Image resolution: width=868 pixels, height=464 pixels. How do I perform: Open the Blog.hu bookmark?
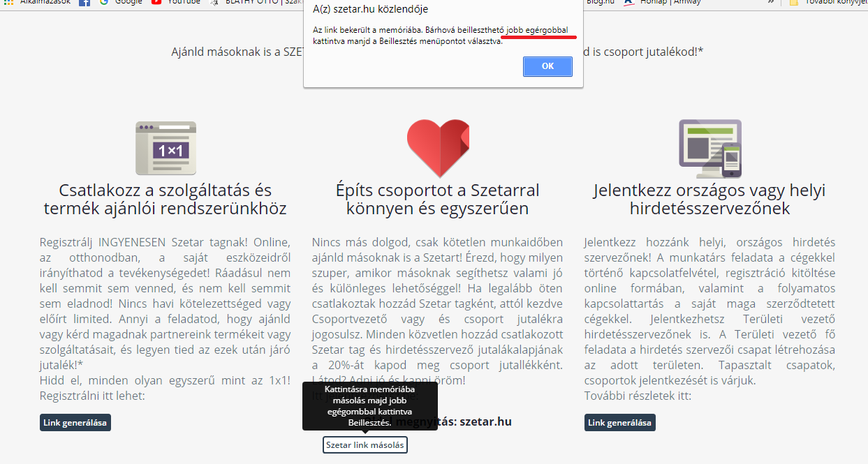(599, 3)
